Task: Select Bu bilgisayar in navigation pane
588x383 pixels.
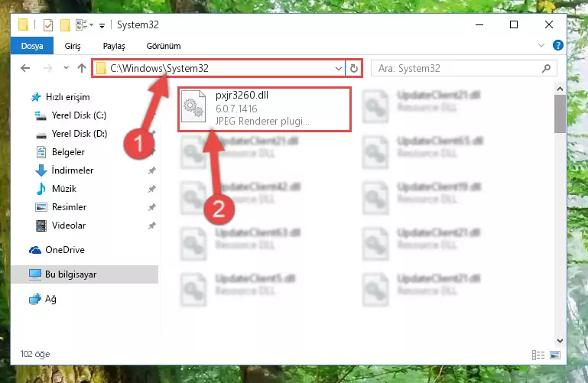Action: (84, 274)
